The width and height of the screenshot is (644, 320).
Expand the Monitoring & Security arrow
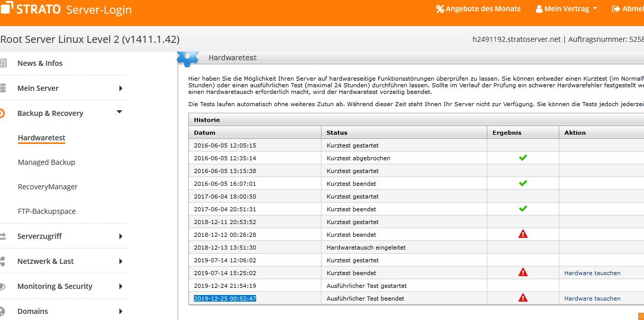click(x=120, y=286)
